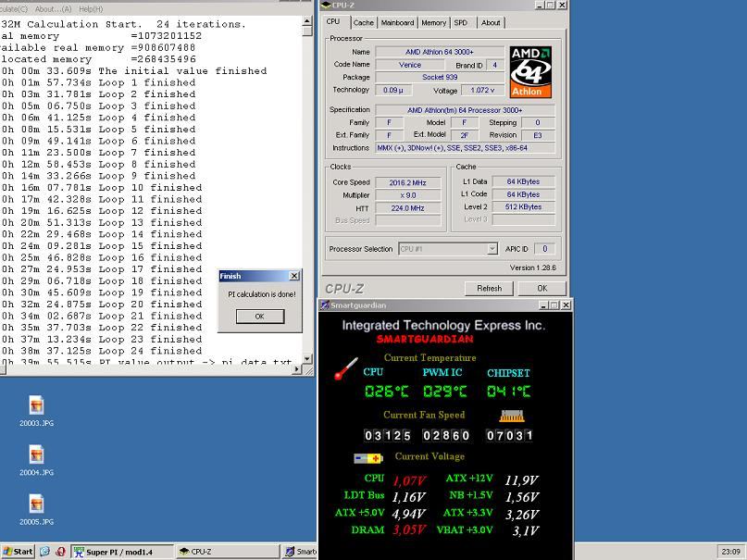747x560 pixels.
Task: Click the APIC ID field showing 0
Action: 545,249
